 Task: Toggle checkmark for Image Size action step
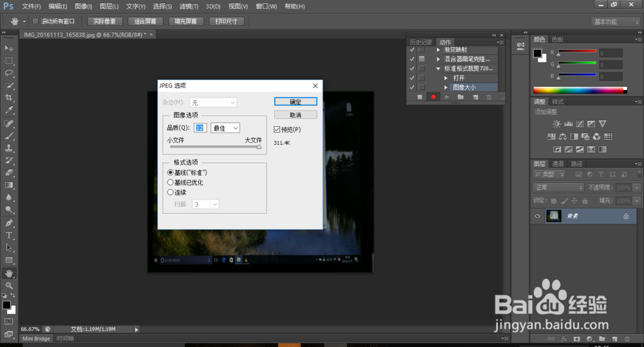tap(412, 87)
